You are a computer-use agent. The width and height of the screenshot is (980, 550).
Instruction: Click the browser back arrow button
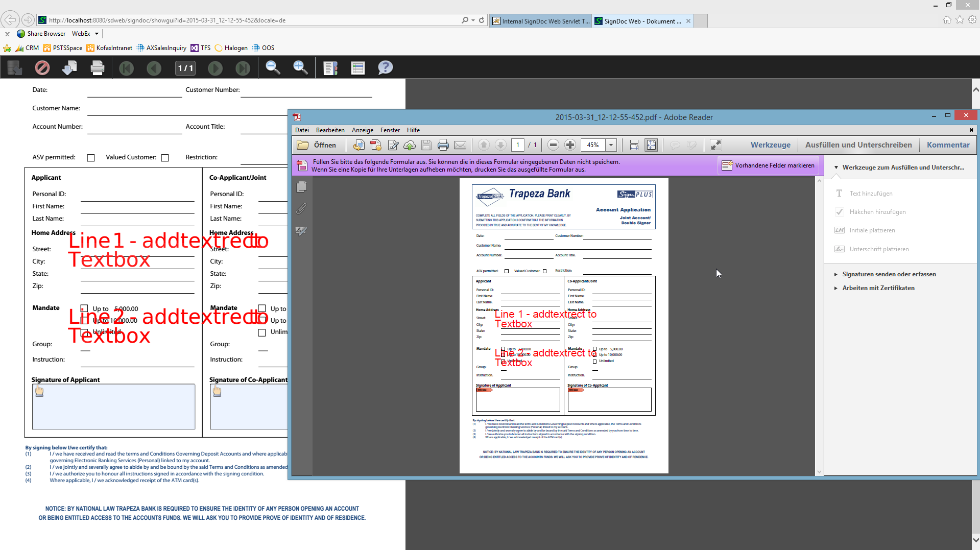pos(10,20)
